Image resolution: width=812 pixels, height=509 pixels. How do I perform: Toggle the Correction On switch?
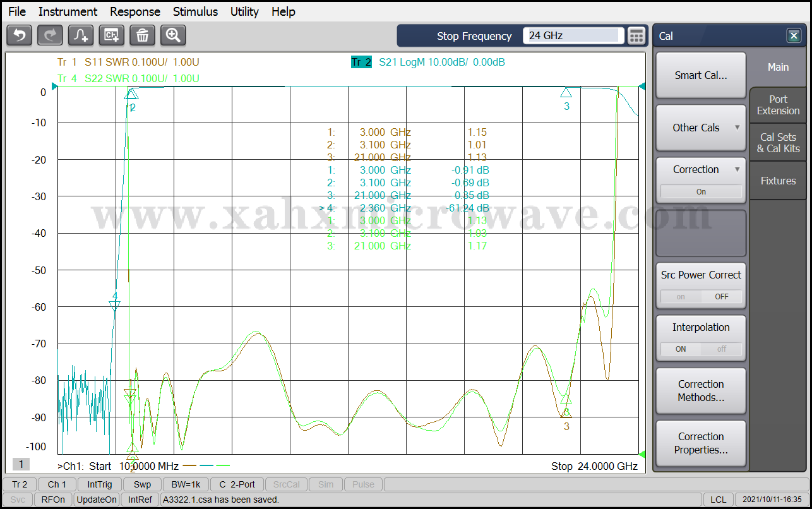(x=701, y=191)
